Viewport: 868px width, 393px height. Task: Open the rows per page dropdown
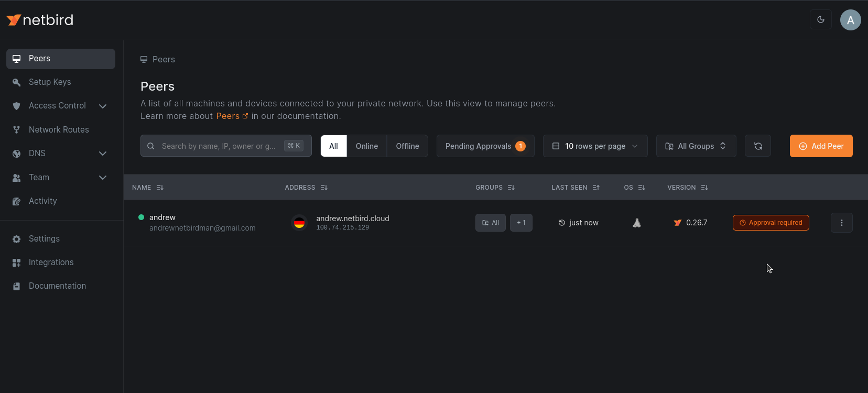pos(595,146)
